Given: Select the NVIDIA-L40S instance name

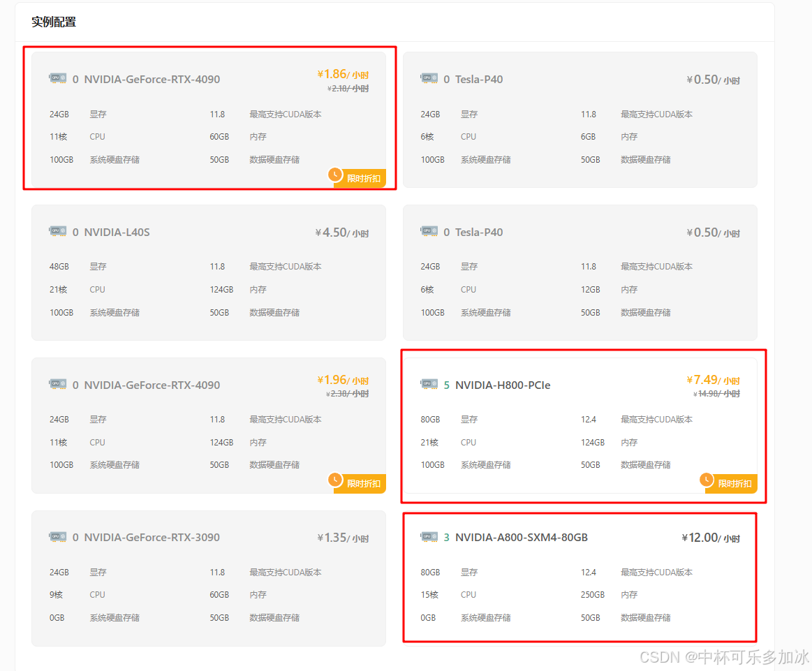Looking at the screenshot, I should coord(117,232).
